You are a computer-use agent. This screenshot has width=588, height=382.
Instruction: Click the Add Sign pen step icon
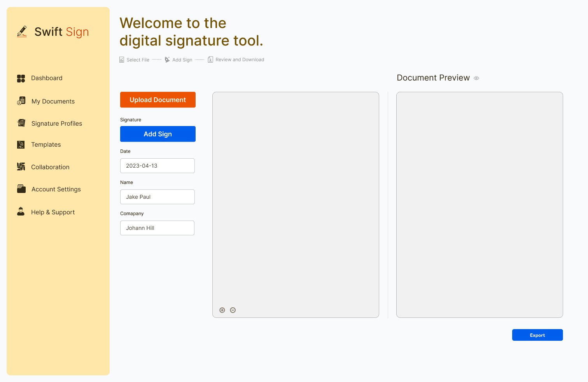[167, 59]
